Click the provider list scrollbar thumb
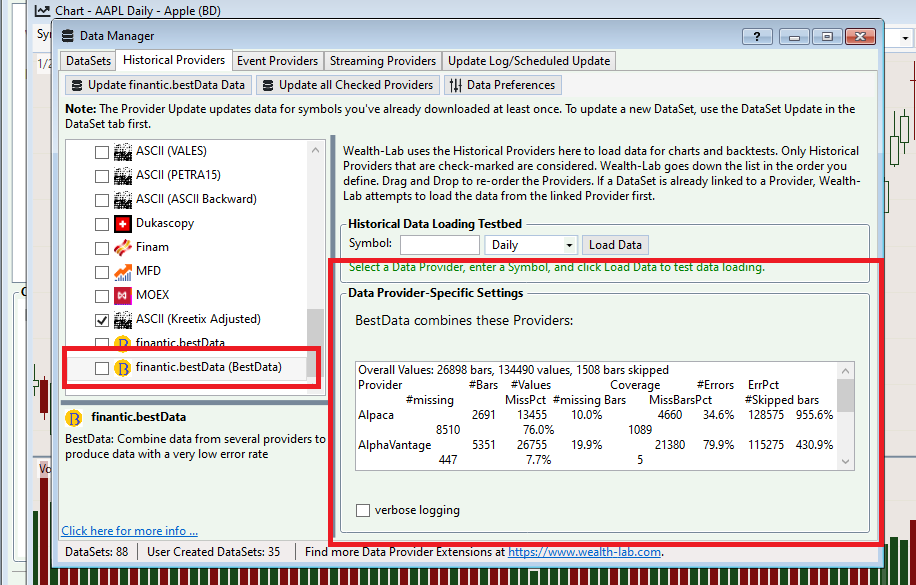The image size is (916, 585). (315, 342)
